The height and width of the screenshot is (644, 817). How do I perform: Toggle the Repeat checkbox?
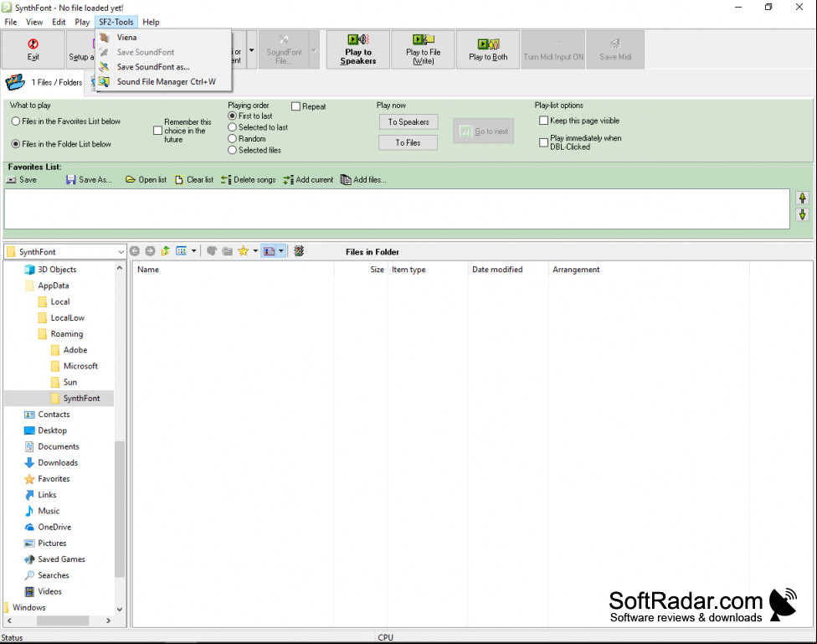click(x=296, y=106)
